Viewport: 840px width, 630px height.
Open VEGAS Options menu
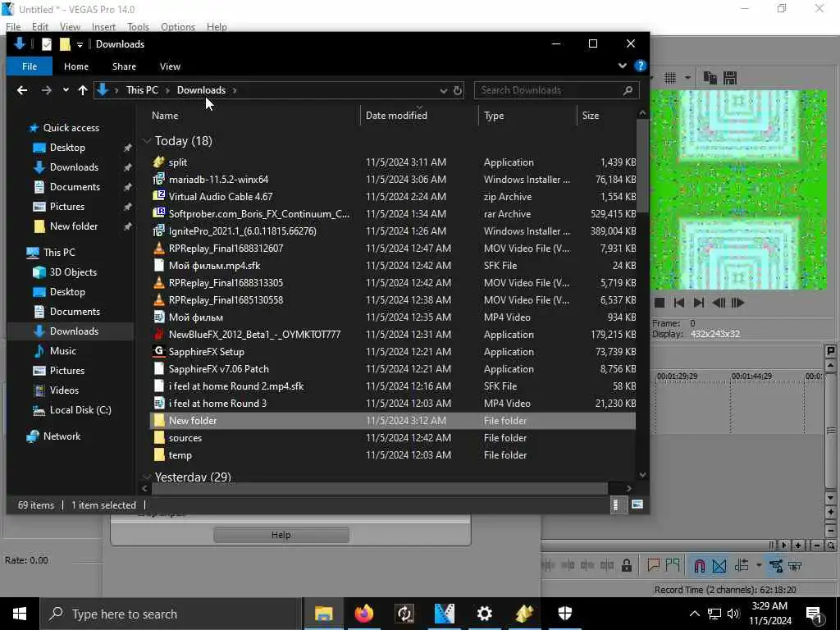coord(178,27)
